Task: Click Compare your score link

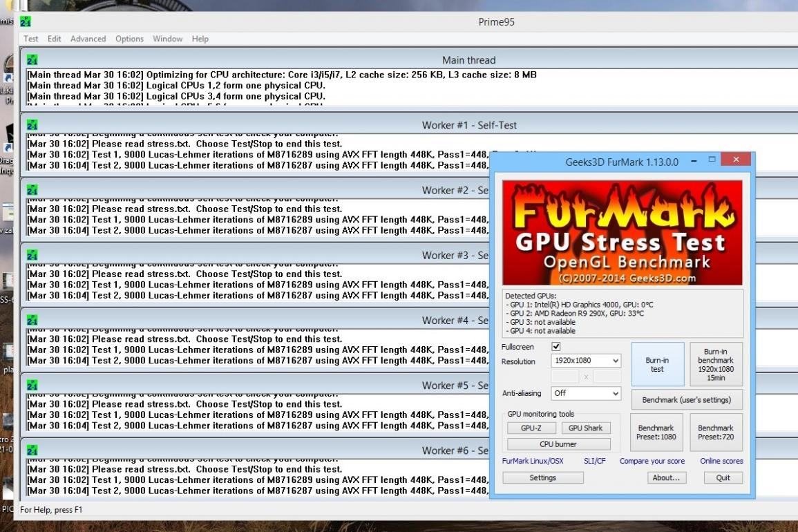Action: point(652,461)
